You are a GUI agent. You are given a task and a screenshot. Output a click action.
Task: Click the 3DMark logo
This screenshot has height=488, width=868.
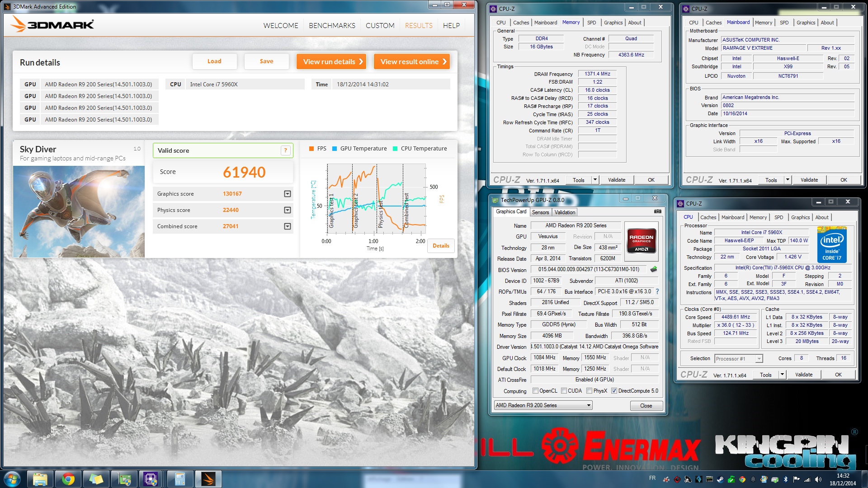click(x=52, y=24)
